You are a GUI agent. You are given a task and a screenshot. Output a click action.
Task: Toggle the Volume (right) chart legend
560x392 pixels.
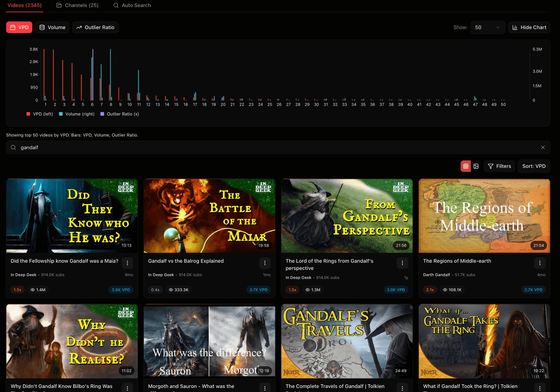pos(76,114)
